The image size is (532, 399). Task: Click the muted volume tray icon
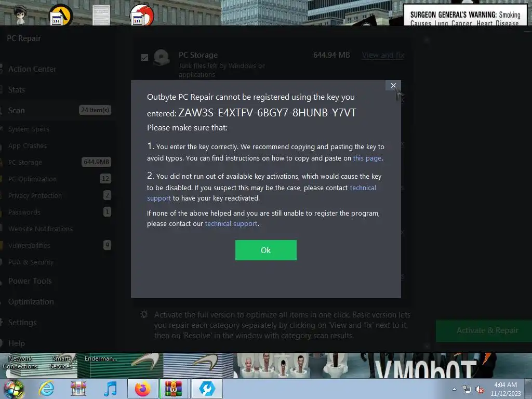[x=480, y=390]
